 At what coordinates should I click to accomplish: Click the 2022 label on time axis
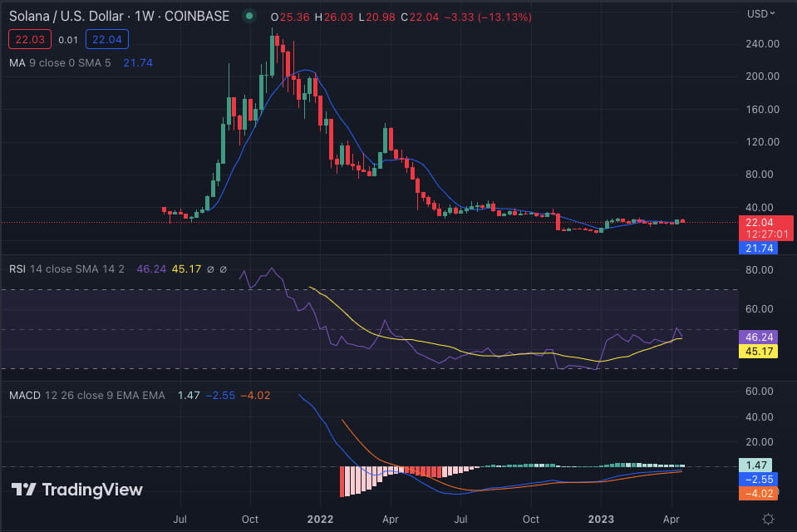click(x=320, y=520)
